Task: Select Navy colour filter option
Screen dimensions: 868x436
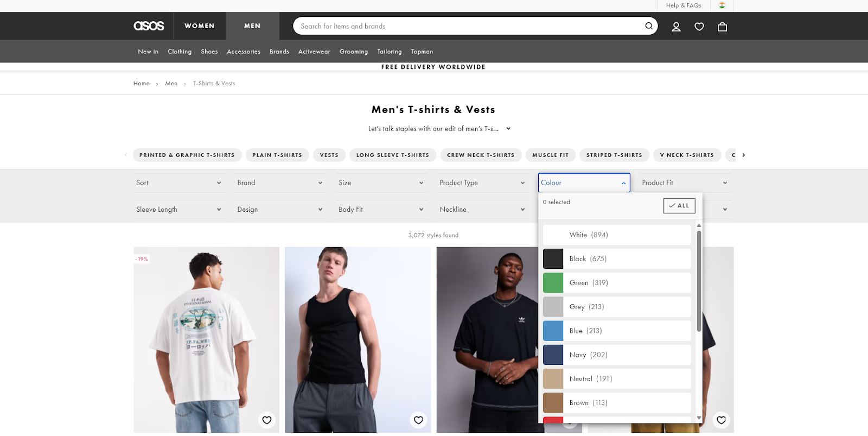Action: (x=617, y=355)
